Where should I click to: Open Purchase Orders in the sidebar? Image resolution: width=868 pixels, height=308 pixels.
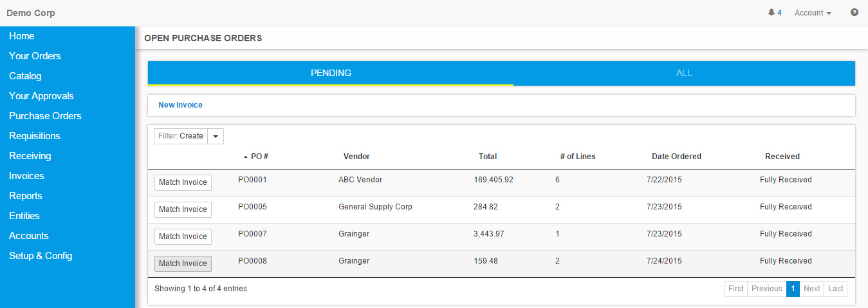pos(45,116)
